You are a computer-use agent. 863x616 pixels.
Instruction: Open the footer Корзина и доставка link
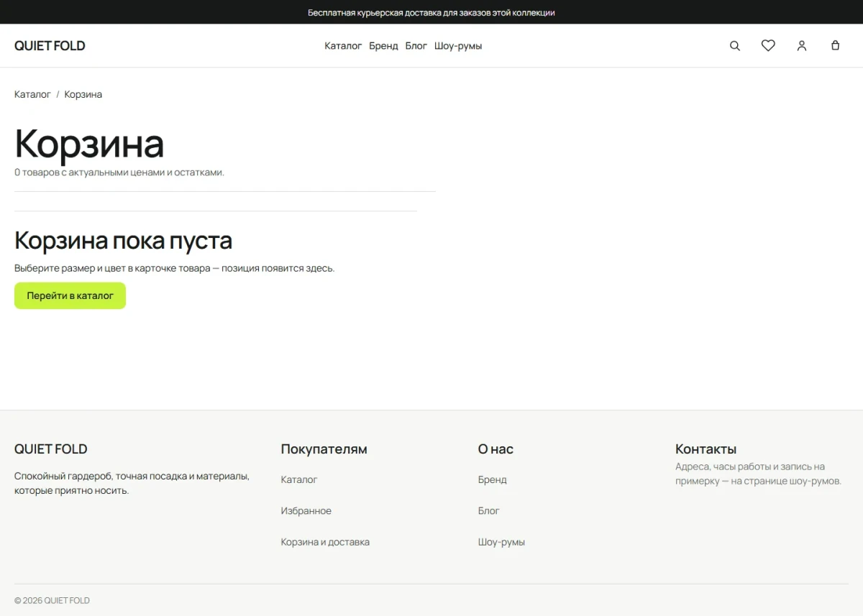(x=325, y=542)
